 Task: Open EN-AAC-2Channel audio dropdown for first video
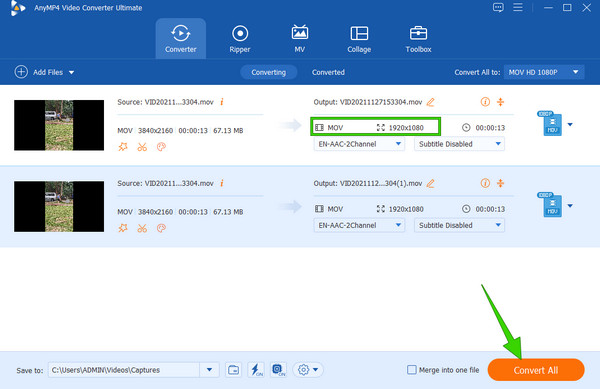359,144
